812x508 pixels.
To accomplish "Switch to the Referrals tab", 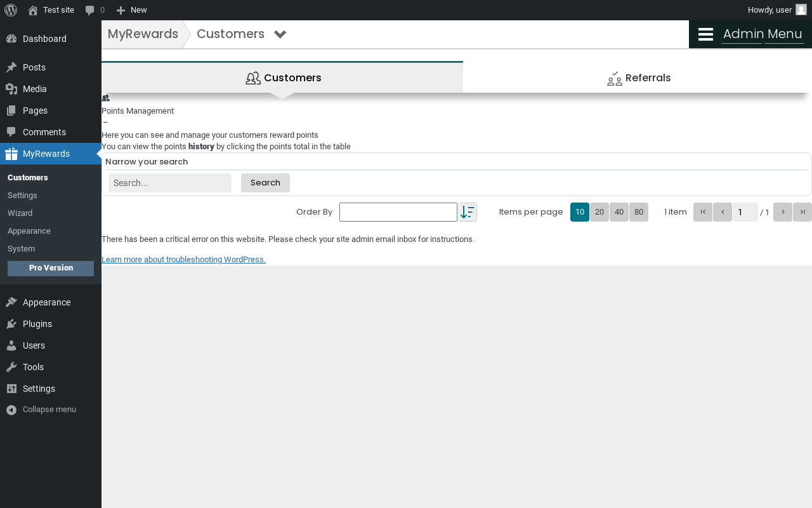I will [638, 78].
